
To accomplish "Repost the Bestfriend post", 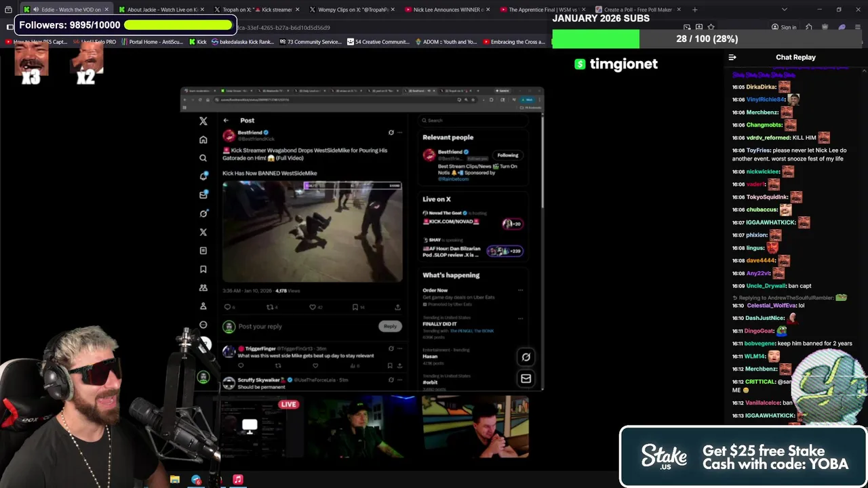I will (x=270, y=307).
